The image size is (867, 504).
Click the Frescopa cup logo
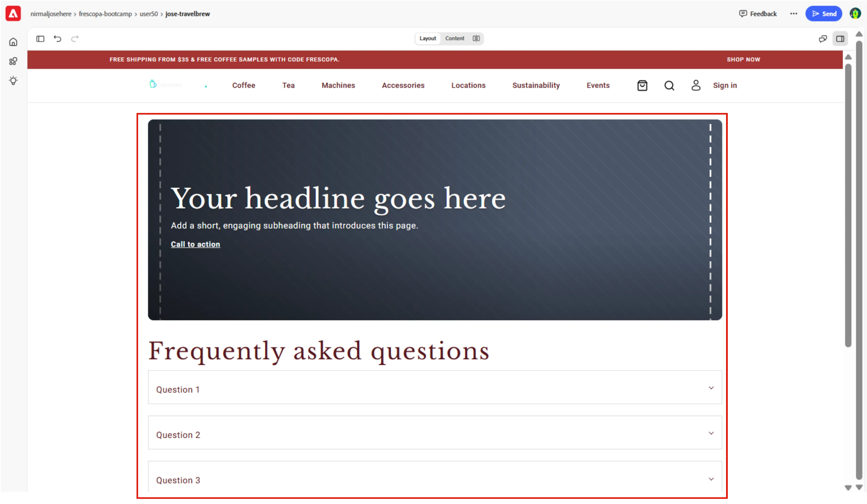pyautogui.click(x=153, y=84)
